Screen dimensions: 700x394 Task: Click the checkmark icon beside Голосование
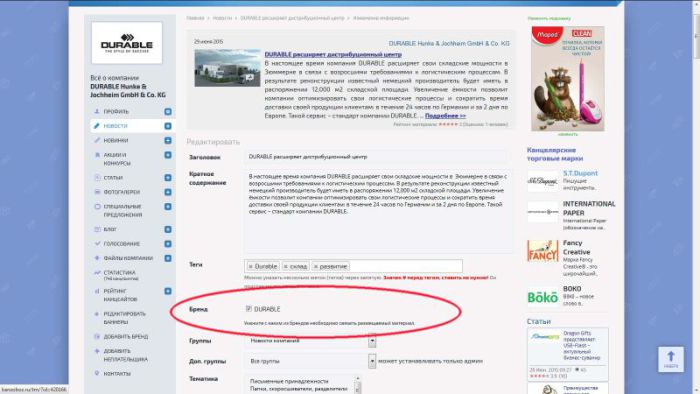(x=97, y=244)
